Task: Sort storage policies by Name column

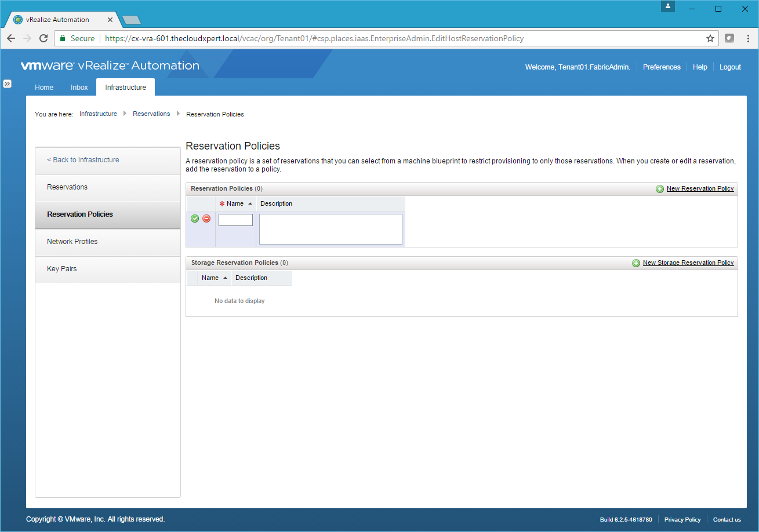Action: 210,278
